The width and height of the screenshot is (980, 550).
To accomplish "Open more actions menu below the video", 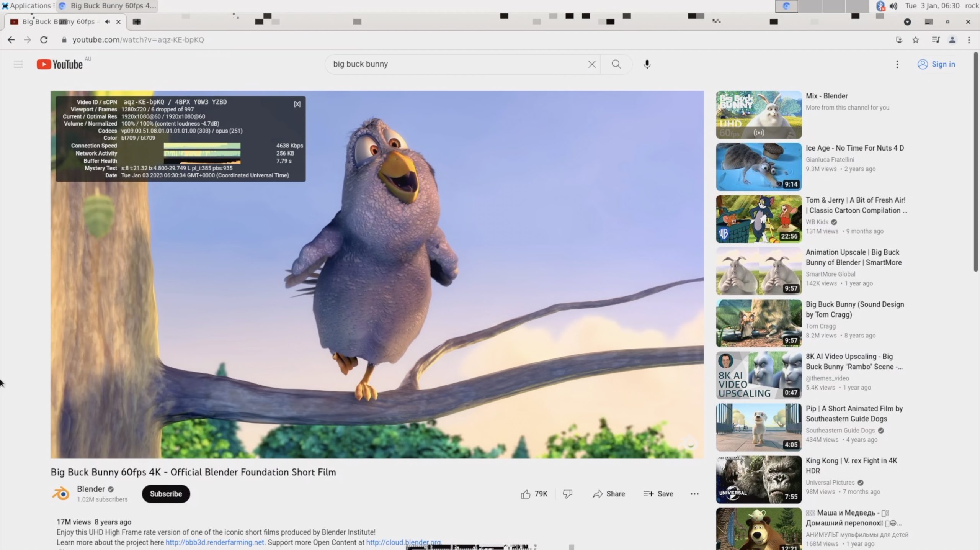I will click(x=694, y=494).
